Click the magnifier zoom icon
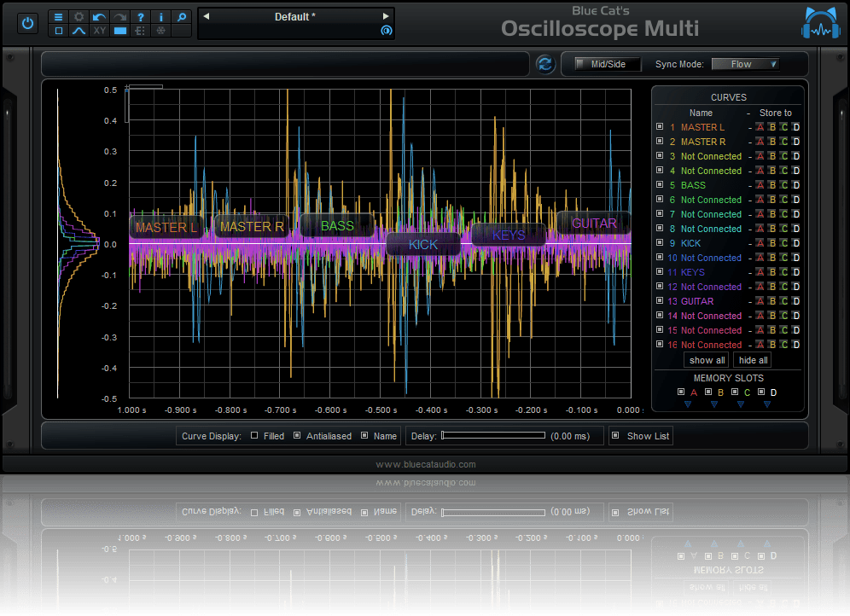Viewport: 850px width, 616px height. click(181, 16)
